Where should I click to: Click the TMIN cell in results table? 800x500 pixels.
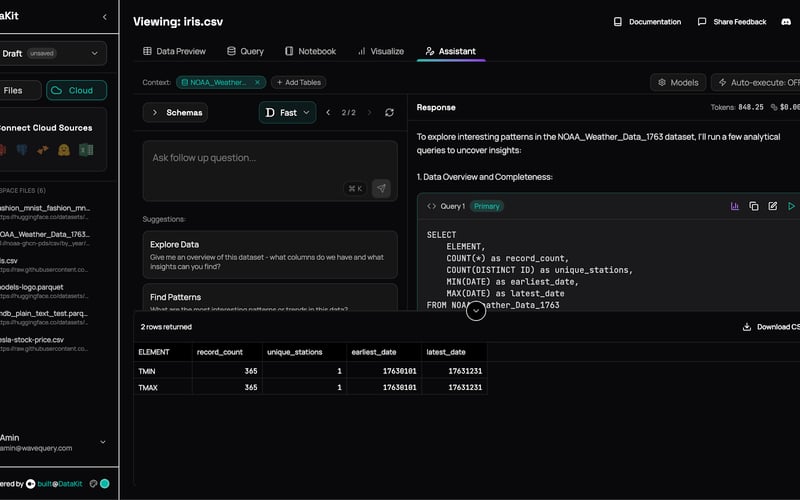click(163, 371)
